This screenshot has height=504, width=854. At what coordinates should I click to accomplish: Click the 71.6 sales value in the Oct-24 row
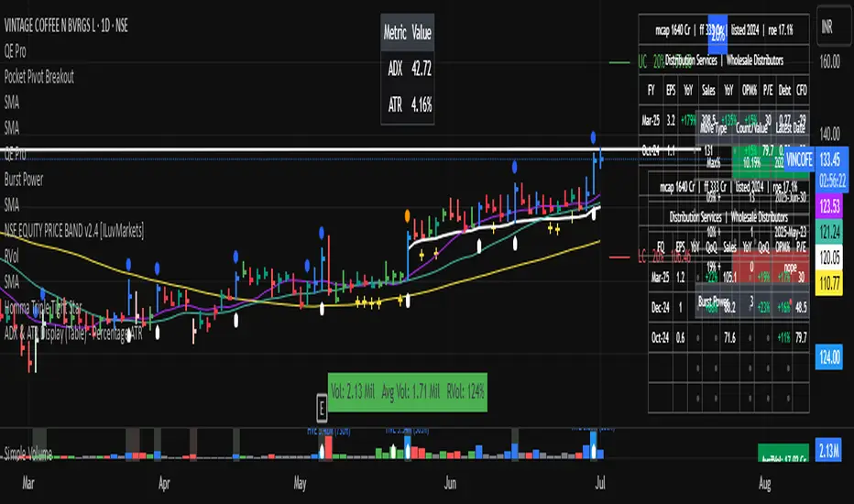coord(729,338)
